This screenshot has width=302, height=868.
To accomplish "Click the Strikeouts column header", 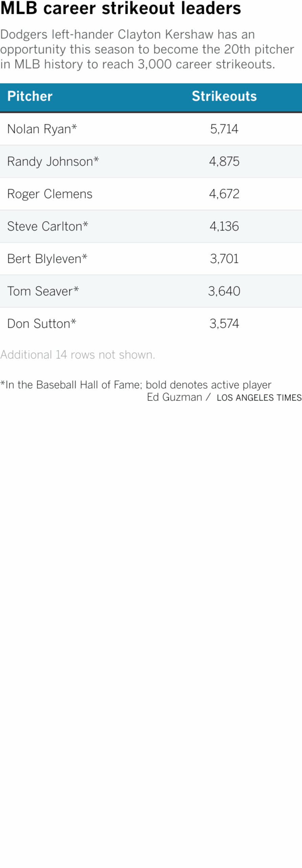I will [224, 96].
